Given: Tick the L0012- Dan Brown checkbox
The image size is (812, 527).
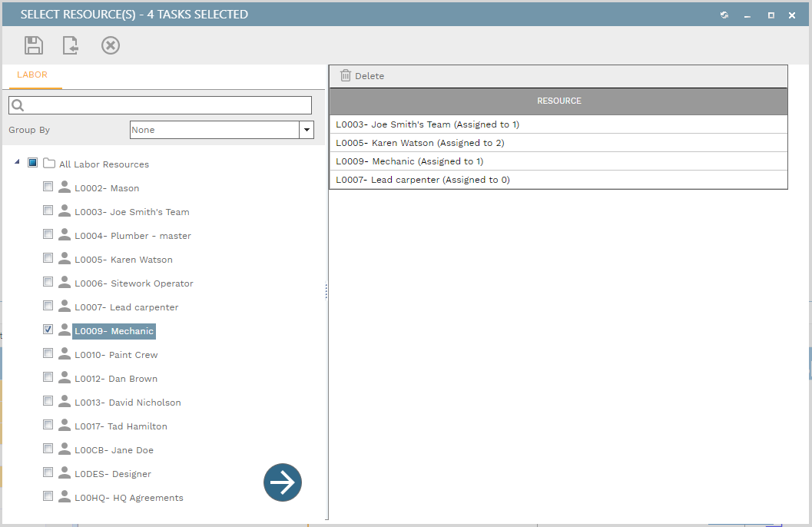Looking at the screenshot, I should (48, 377).
